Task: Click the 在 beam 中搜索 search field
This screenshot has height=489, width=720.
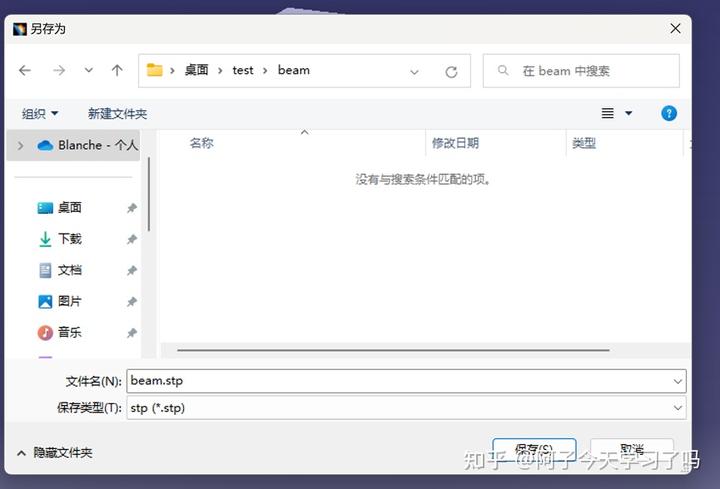Action: click(x=581, y=71)
